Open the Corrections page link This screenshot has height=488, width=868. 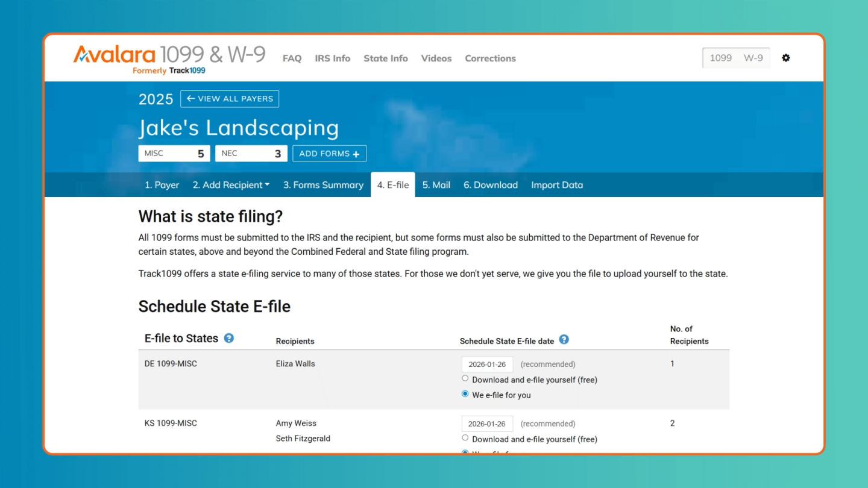point(490,58)
